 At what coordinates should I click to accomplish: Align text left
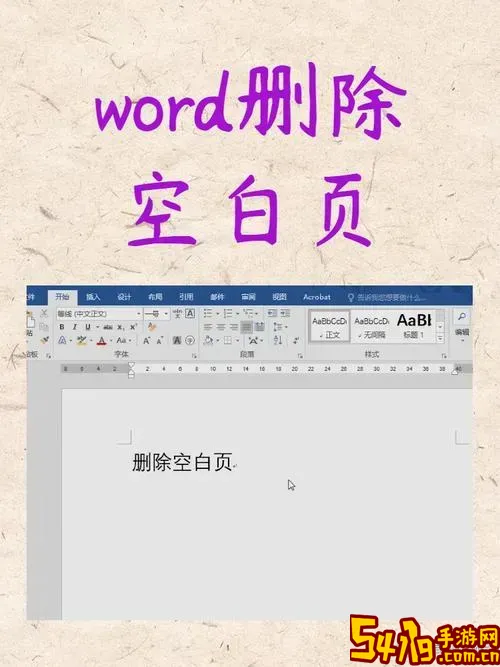(x=208, y=327)
